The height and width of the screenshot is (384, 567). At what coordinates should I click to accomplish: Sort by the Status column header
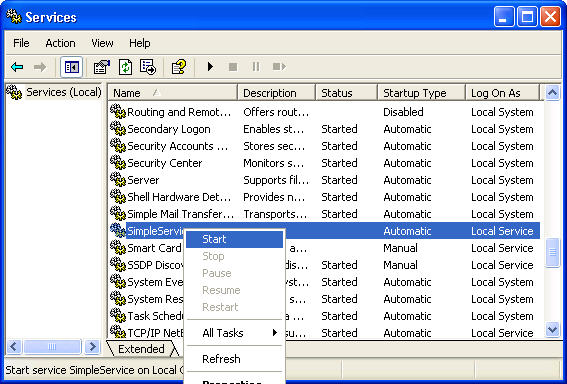pos(346,93)
